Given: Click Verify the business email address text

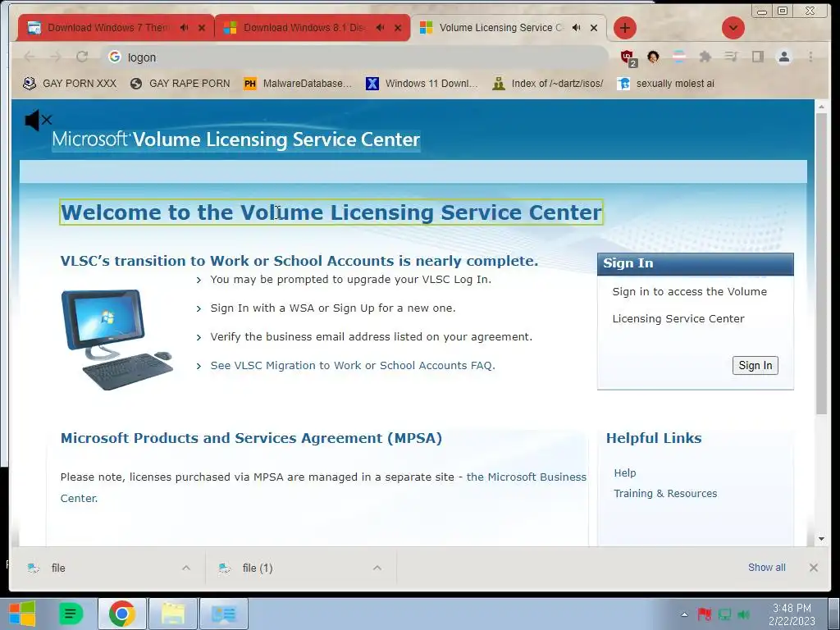Looking at the screenshot, I should coord(372,337).
